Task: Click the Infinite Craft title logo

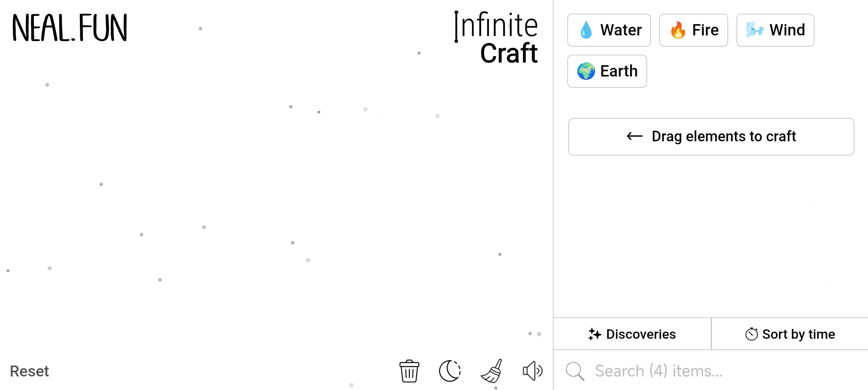Action: (x=496, y=38)
